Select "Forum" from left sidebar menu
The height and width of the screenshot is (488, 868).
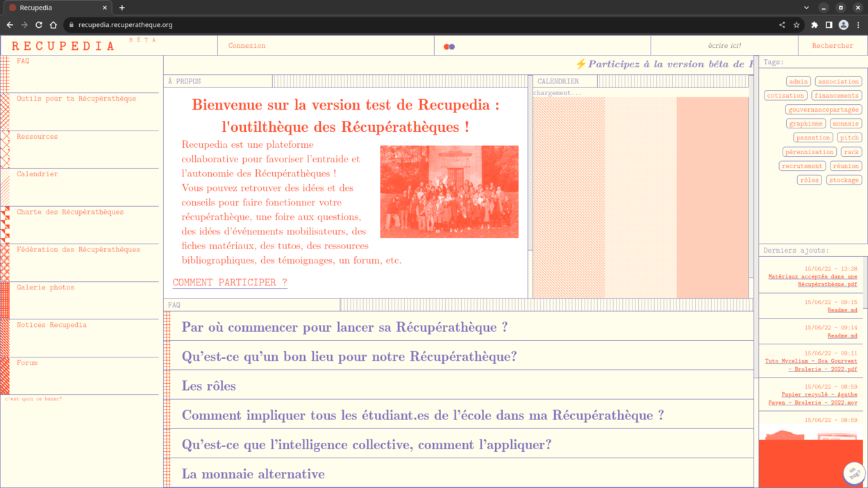[27, 363]
